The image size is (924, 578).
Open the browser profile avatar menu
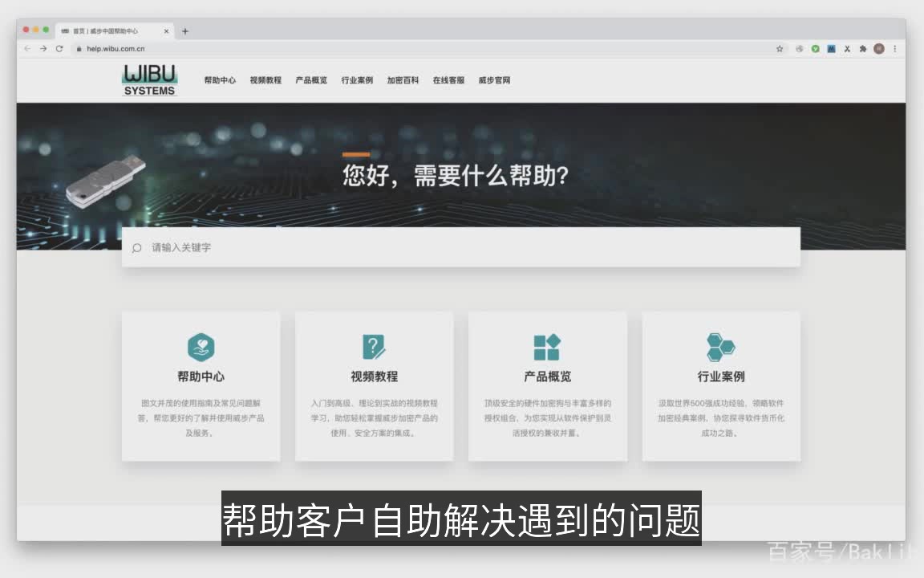pyautogui.click(x=879, y=48)
